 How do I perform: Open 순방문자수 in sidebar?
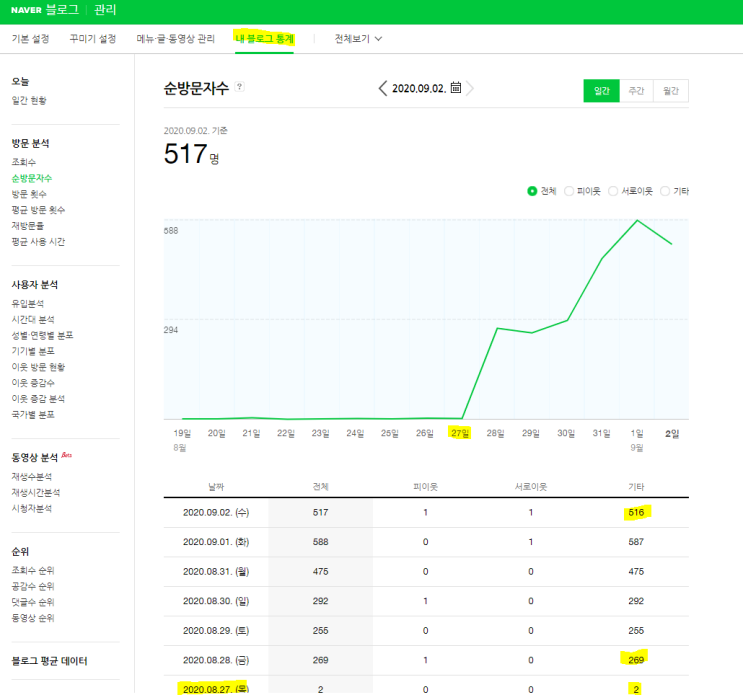pos(32,178)
